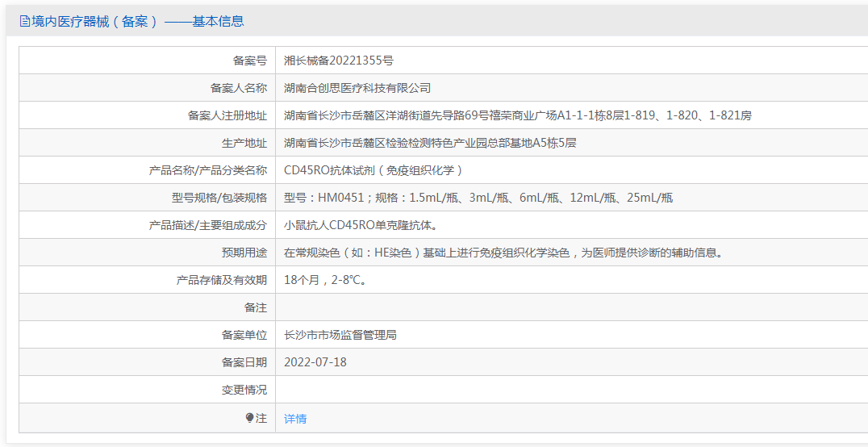Select the 产品存储及有效期 label

(x=221, y=280)
